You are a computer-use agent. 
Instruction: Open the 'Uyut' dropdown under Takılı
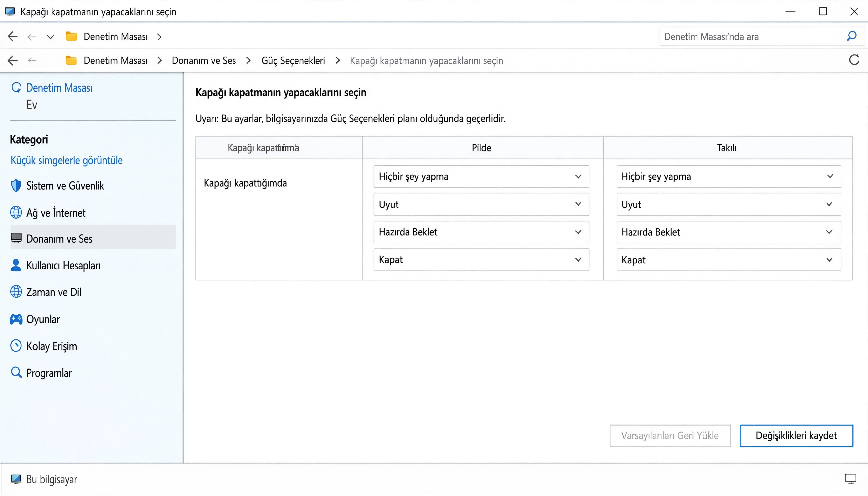pyautogui.click(x=729, y=204)
